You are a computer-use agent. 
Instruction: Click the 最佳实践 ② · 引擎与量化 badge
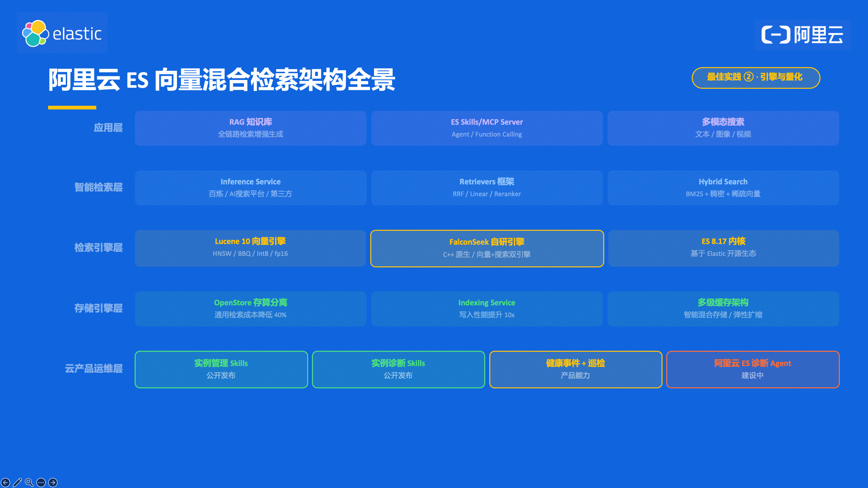point(756,78)
